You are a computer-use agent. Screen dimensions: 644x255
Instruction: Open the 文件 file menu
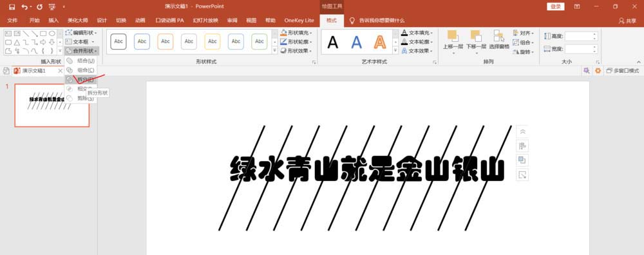[13, 20]
